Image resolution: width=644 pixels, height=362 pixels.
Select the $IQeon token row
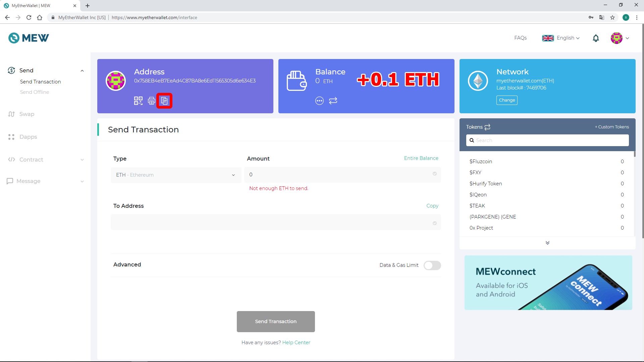[x=547, y=195]
